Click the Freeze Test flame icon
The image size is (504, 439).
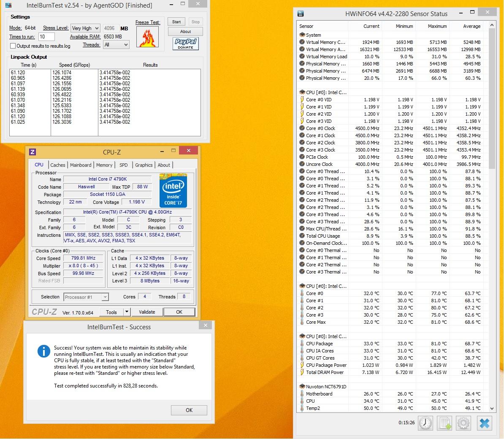(x=148, y=37)
